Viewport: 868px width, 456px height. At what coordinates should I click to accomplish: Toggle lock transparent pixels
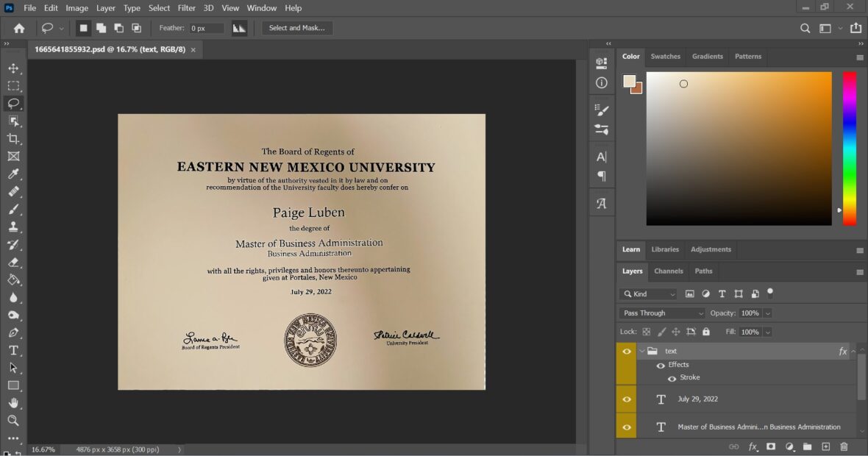tap(646, 332)
